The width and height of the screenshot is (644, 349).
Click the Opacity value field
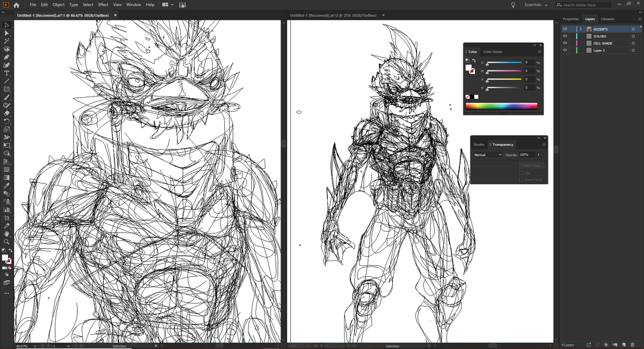(526, 155)
